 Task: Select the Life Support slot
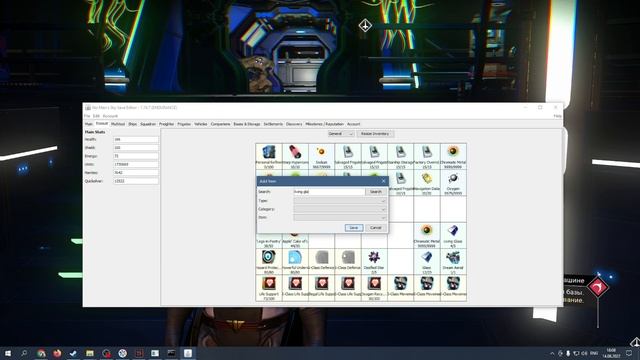pos(269,288)
